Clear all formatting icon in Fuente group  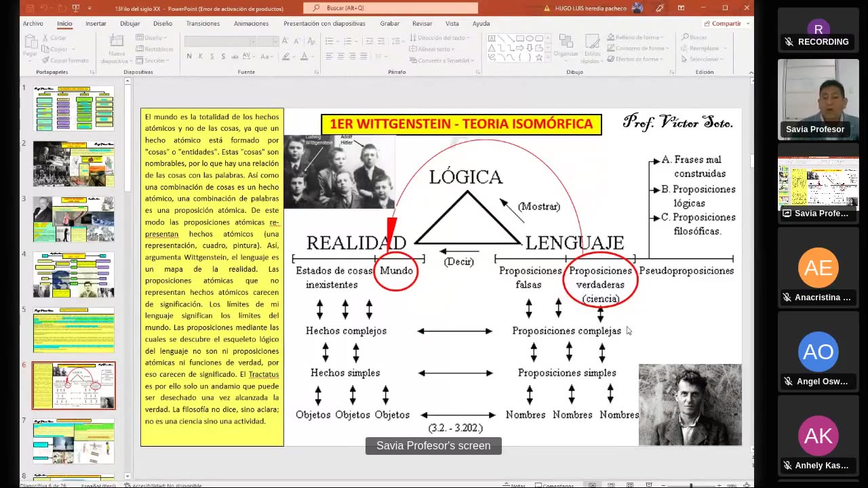311,41
